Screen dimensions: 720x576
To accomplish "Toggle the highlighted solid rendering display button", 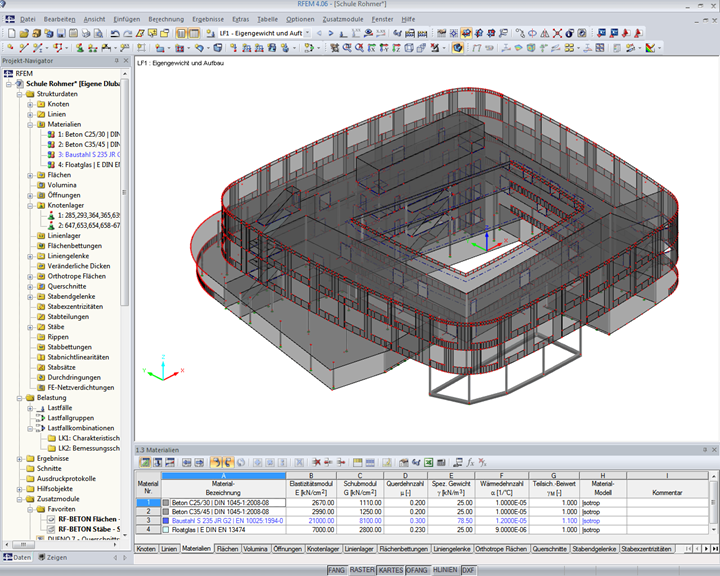I will [x=457, y=48].
